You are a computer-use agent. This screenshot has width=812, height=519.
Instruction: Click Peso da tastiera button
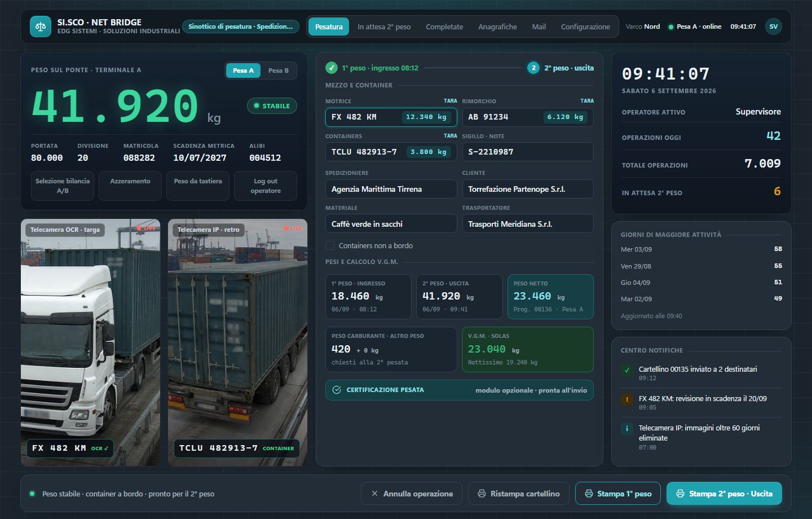click(198, 186)
